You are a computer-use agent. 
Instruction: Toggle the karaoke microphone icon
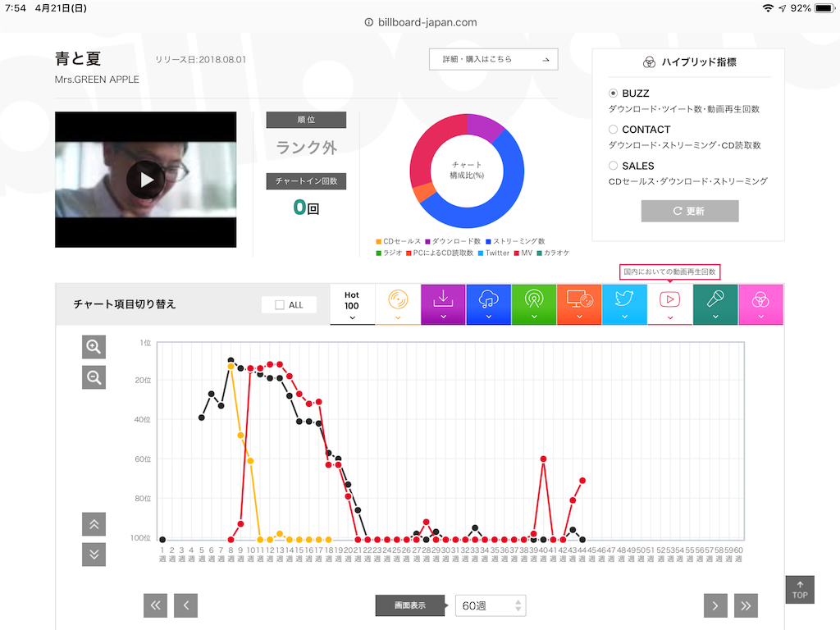tap(715, 305)
